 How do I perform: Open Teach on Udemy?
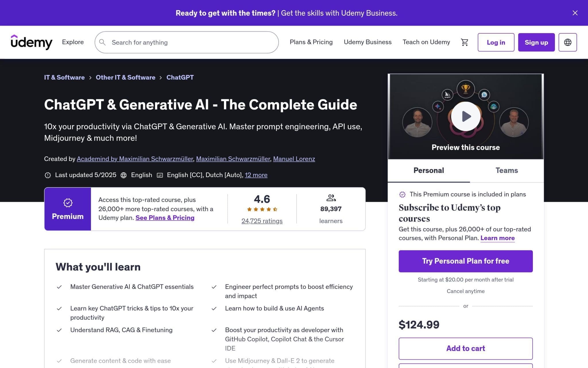[426, 42]
